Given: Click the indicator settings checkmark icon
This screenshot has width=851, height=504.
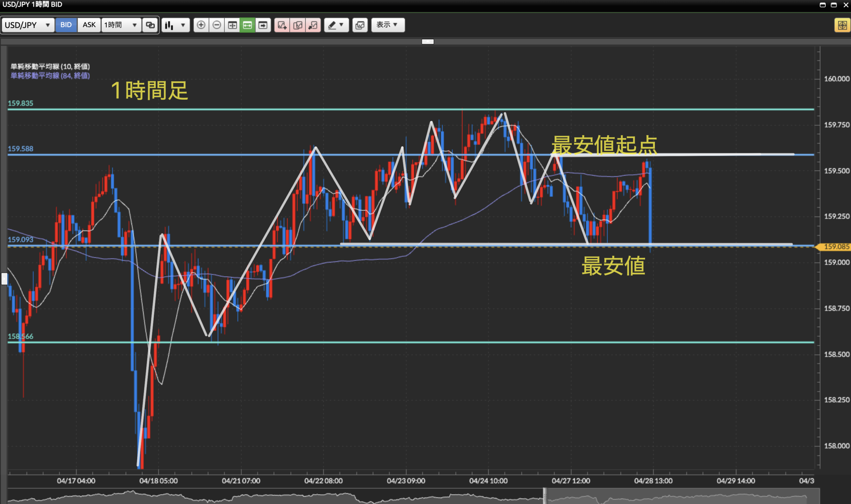Looking at the screenshot, I should [x=298, y=25].
